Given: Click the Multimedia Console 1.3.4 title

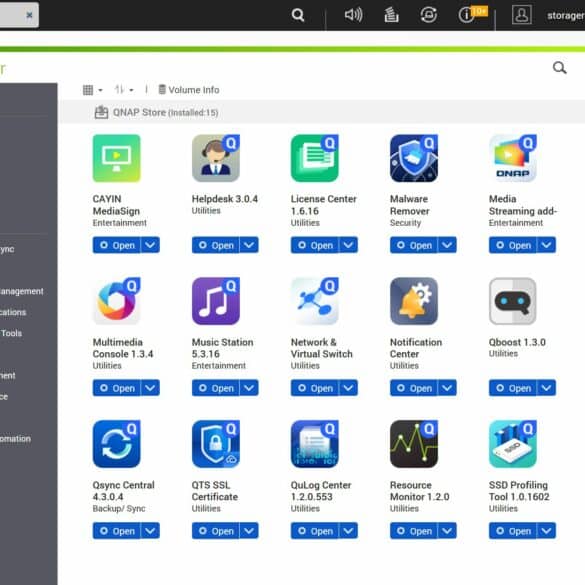Looking at the screenshot, I should pos(123,348).
